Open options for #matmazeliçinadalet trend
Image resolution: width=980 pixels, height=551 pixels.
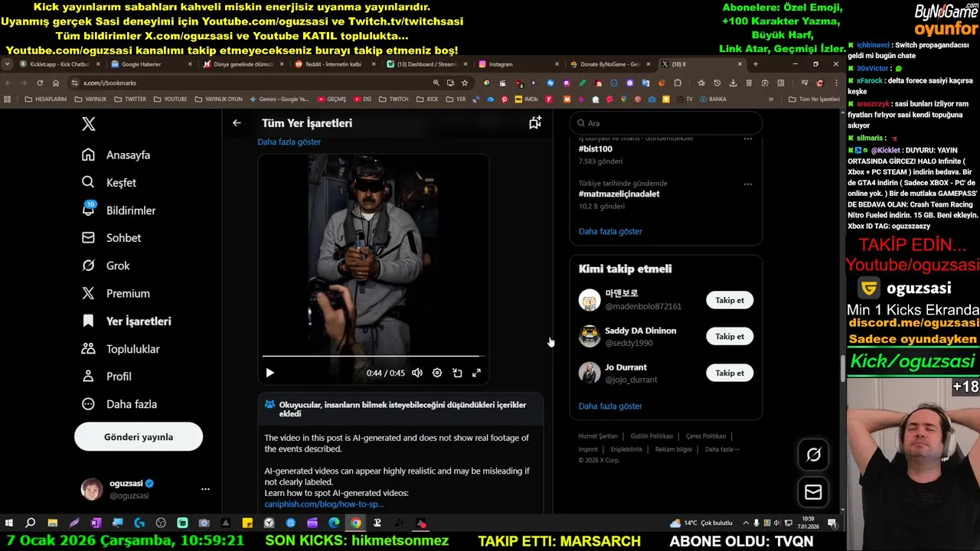click(748, 184)
